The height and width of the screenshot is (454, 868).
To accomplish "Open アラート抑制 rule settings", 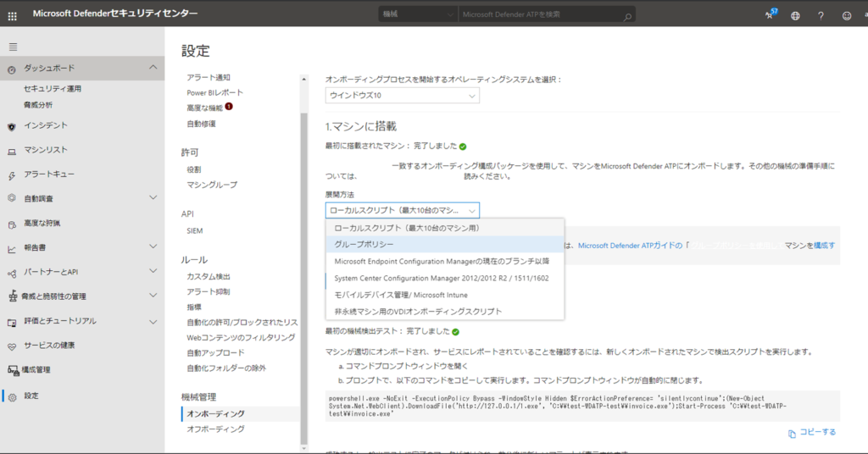I will tap(209, 291).
